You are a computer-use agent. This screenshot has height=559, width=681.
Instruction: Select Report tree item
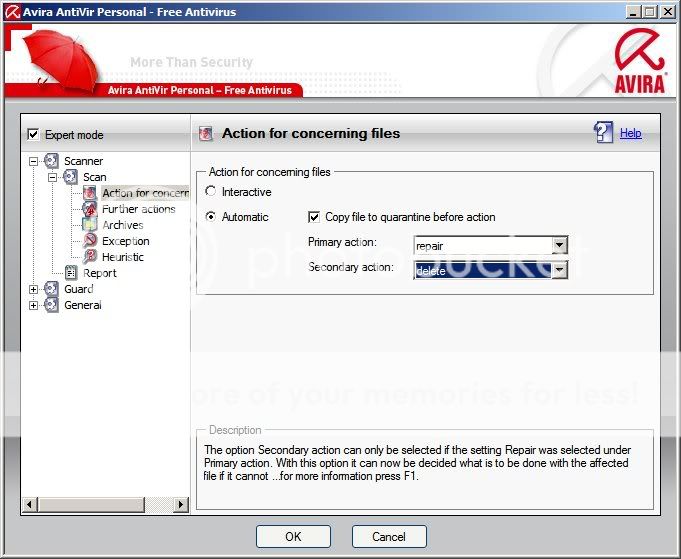[100, 273]
